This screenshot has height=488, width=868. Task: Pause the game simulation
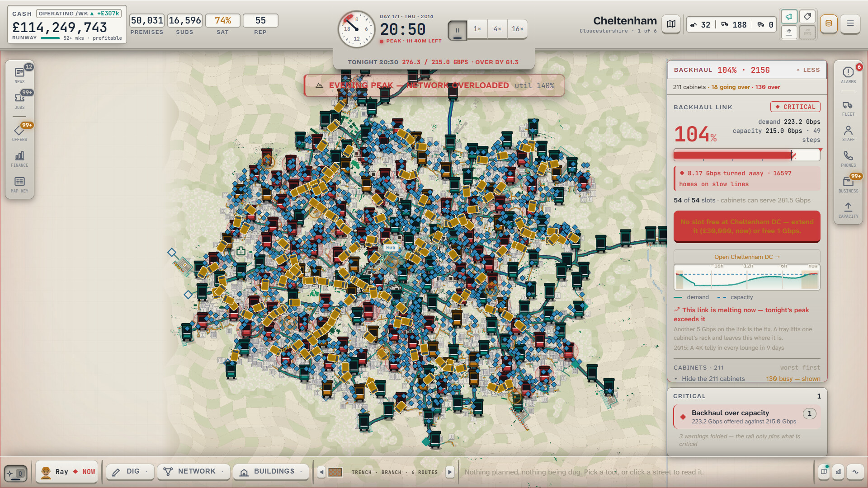tap(458, 30)
